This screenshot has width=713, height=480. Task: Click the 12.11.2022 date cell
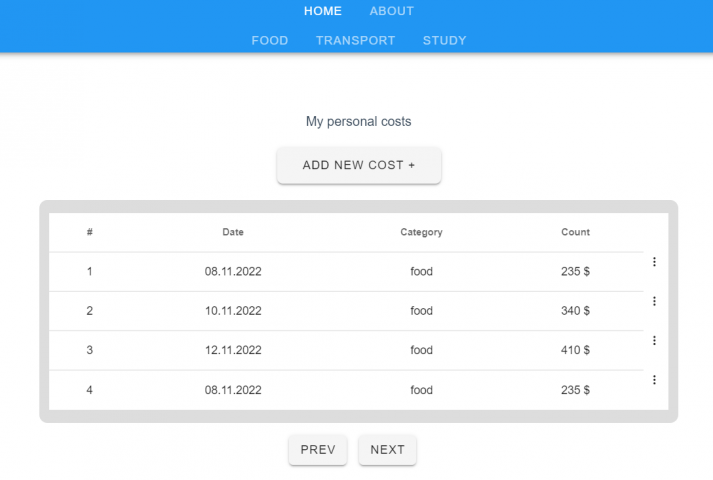click(x=233, y=350)
